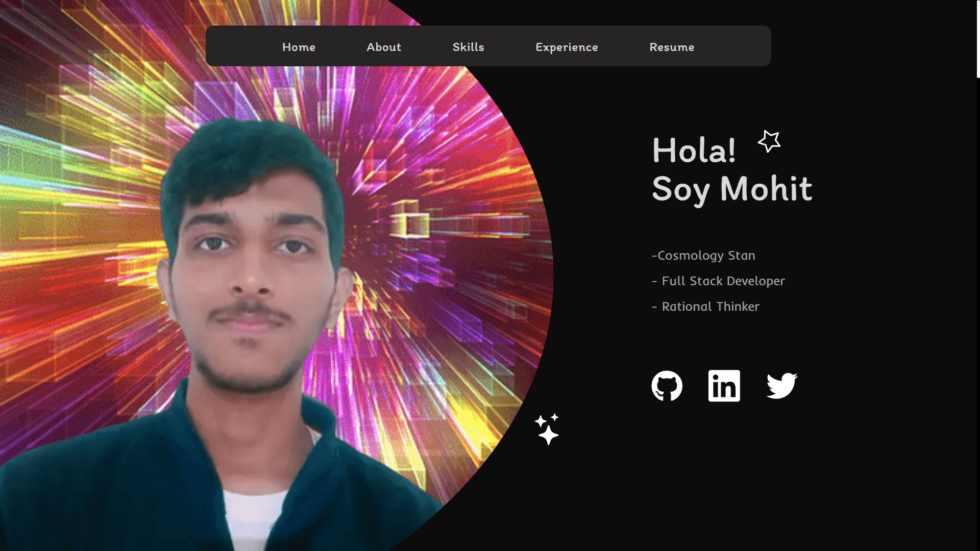Select the 'Rational Thinker' line
The width and height of the screenshot is (980, 551).
[705, 307]
